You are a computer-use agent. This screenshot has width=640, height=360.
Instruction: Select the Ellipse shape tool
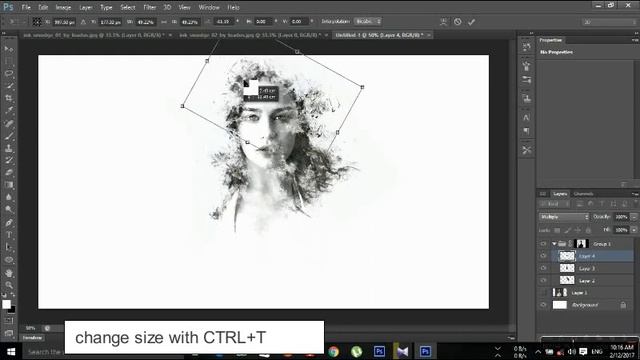(9, 260)
